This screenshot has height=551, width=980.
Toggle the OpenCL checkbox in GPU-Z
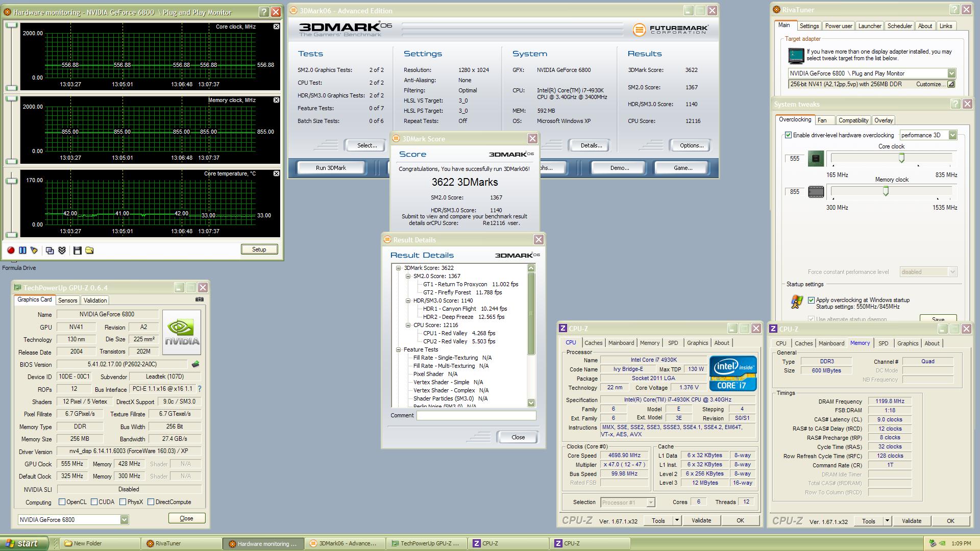(62, 502)
